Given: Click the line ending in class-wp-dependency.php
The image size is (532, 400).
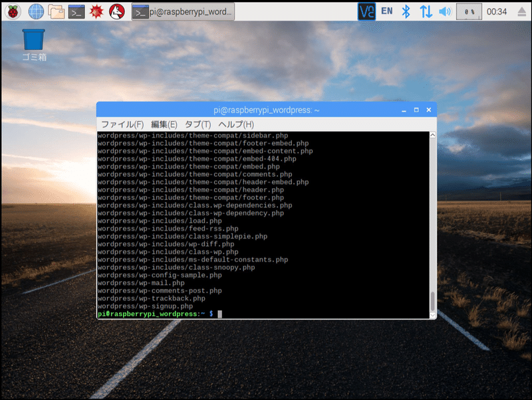Looking at the screenshot, I should 191,213.
